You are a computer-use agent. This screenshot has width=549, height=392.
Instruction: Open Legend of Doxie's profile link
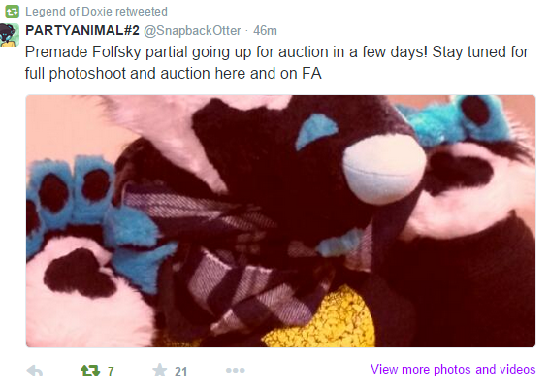click(x=69, y=12)
